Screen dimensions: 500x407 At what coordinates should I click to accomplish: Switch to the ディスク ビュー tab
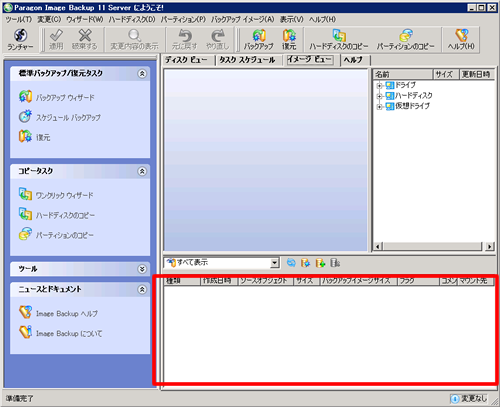(186, 60)
